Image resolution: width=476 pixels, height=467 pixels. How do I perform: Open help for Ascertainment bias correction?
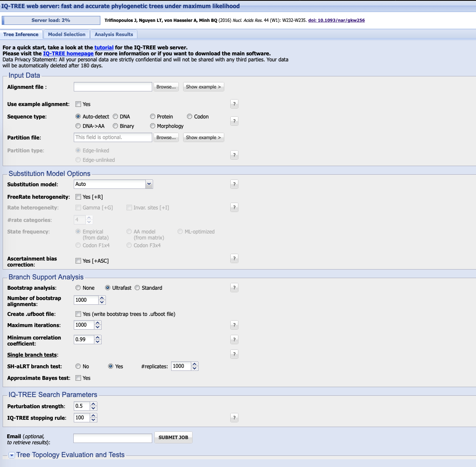coord(234,258)
